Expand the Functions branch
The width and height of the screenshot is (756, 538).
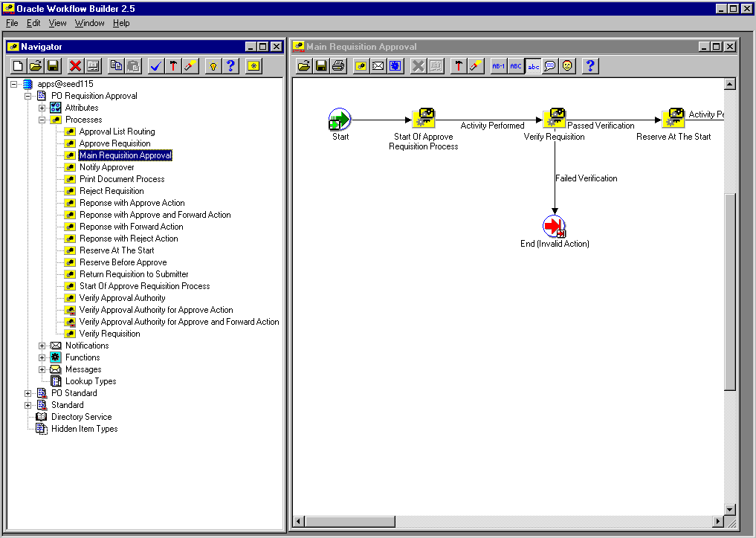pyautogui.click(x=42, y=357)
